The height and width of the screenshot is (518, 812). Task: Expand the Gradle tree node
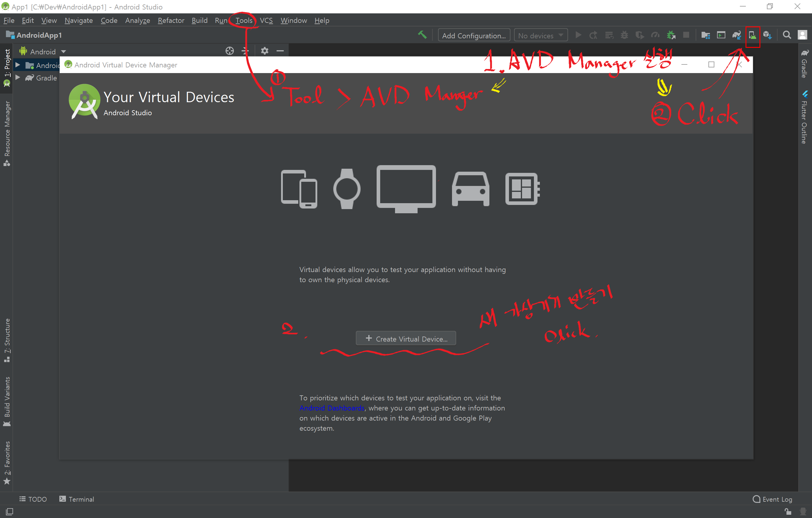(x=18, y=78)
